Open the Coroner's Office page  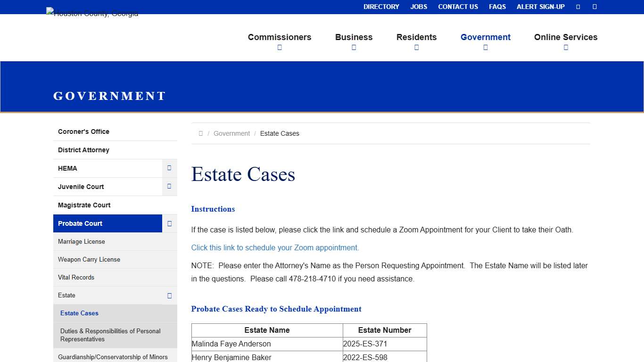tap(83, 132)
